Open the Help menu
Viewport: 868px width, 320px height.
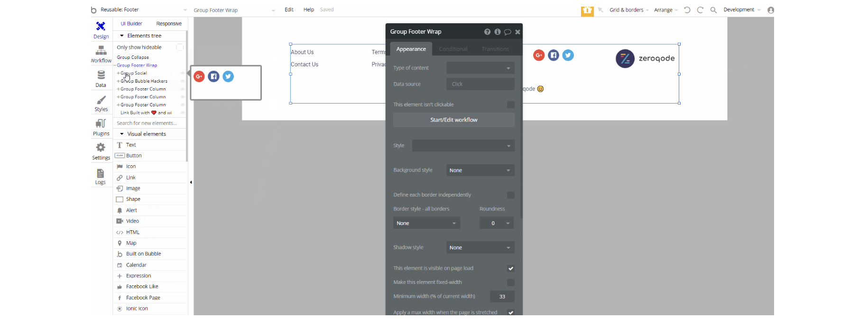tap(309, 9)
